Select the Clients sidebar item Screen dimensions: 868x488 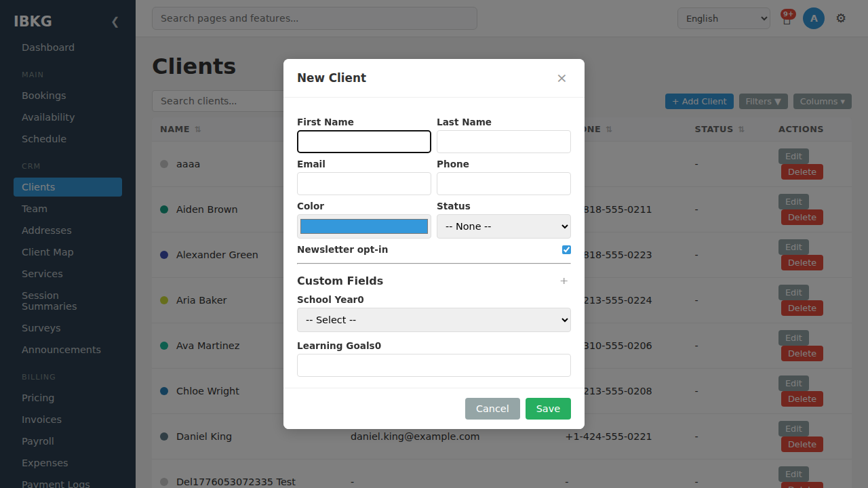click(68, 187)
